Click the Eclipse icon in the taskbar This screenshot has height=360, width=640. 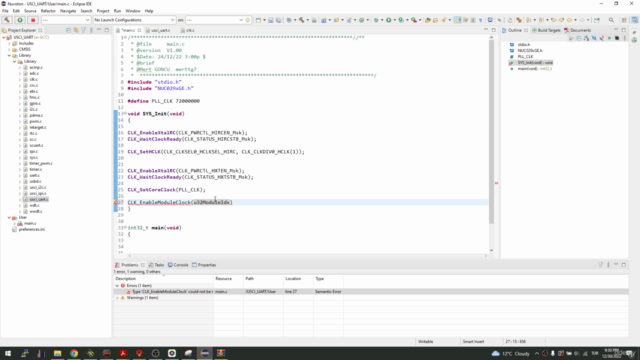[204, 353]
